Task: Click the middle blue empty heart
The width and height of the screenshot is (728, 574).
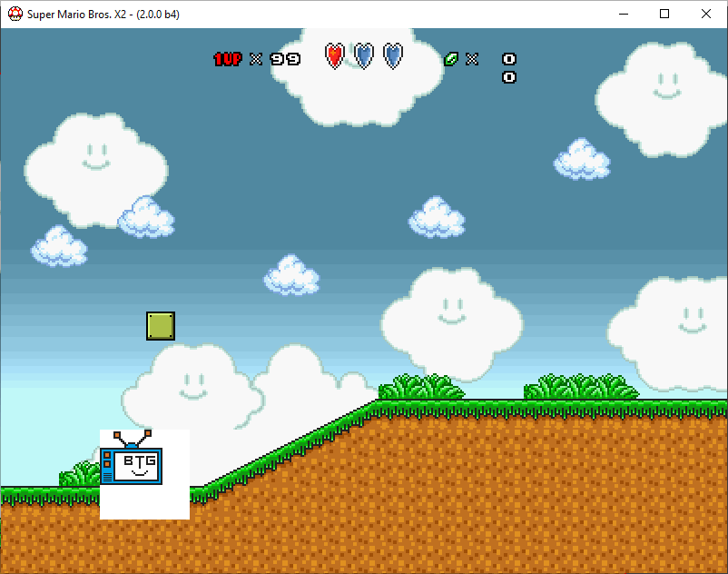Action: pyautogui.click(x=364, y=56)
